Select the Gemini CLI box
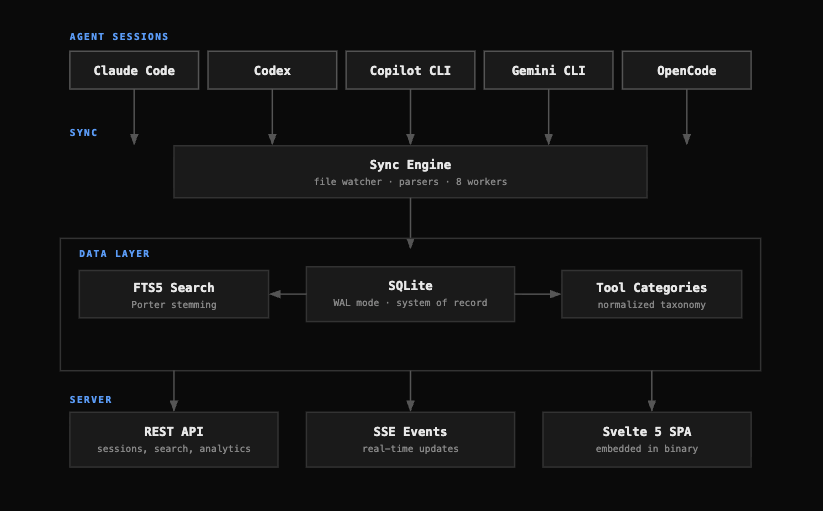Image resolution: width=823 pixels, height=511 pixels. [548, 70]
